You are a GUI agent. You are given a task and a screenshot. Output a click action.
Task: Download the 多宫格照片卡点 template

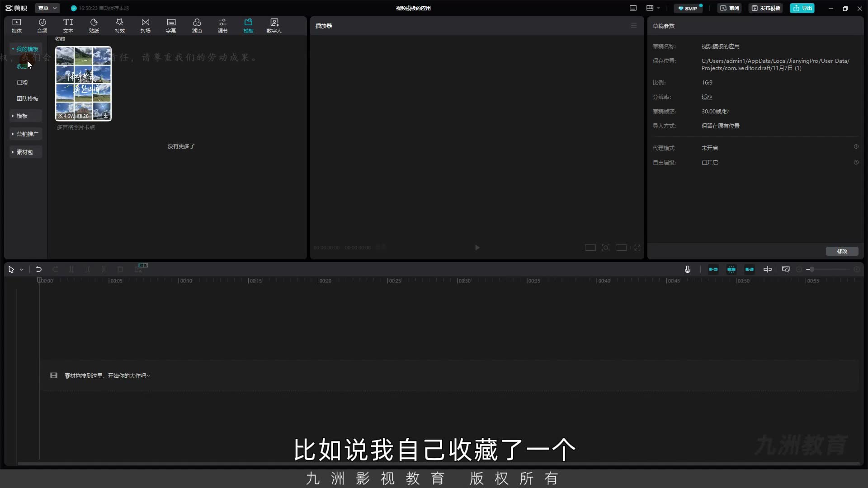[x=106, y=116]
